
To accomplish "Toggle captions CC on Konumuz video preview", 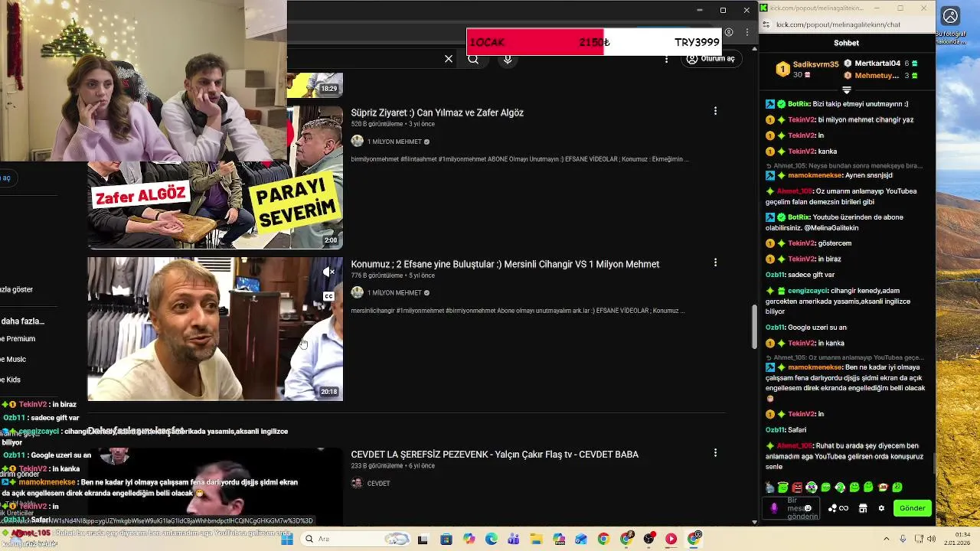I will [x=328, y=296].
